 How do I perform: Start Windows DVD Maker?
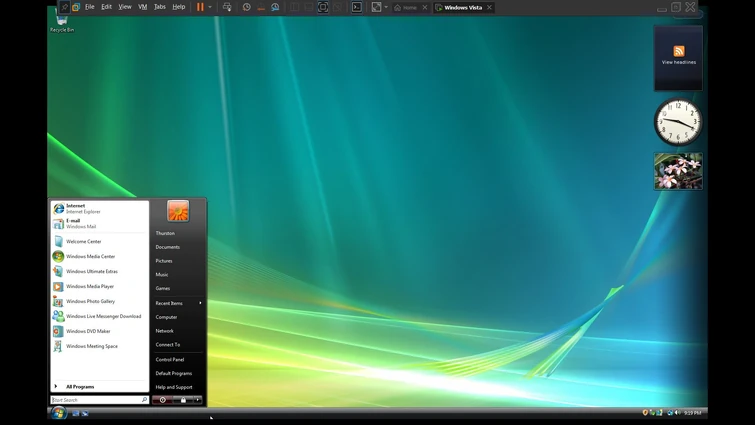tap(88, 331)
